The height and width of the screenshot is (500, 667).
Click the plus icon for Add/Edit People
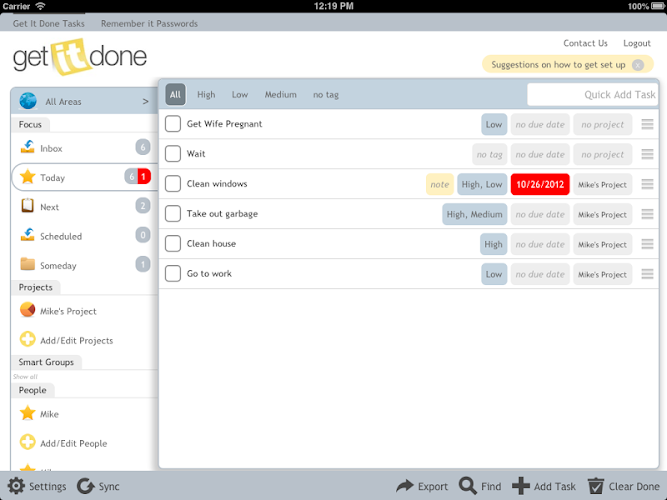click(28, 443)
